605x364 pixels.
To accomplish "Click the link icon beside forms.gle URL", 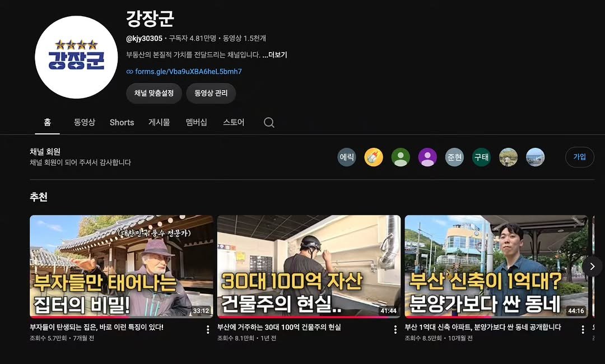I will click(x=129, y=72).
